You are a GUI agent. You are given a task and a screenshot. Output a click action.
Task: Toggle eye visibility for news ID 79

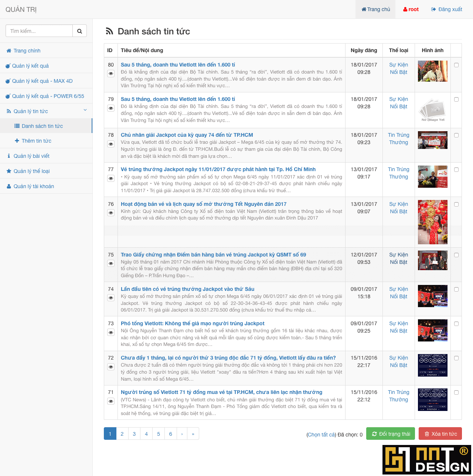(111, 108)
